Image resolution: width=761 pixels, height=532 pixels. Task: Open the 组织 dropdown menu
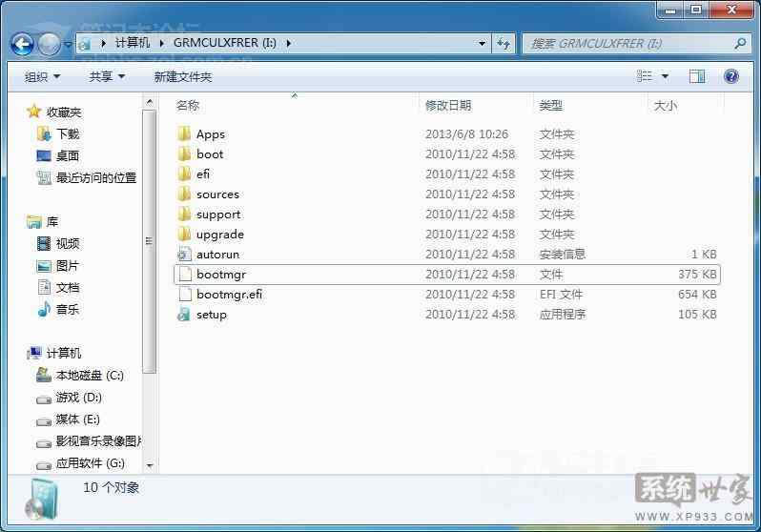pyautogui.click(x=42, y=76)
